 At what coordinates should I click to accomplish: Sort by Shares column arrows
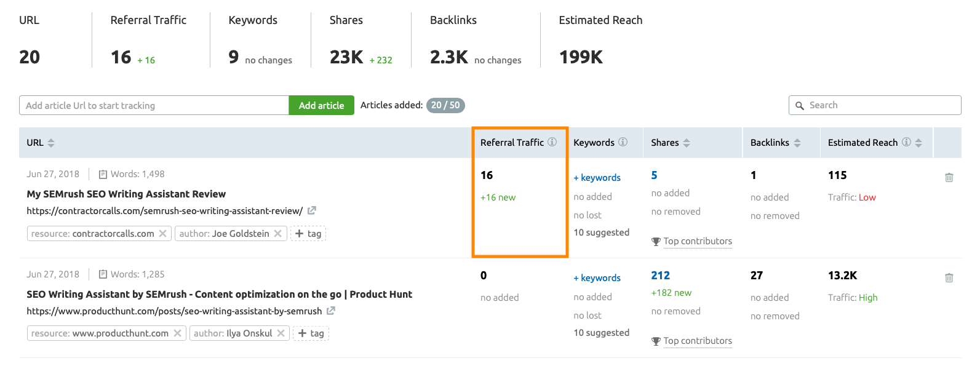pos(687,143)
